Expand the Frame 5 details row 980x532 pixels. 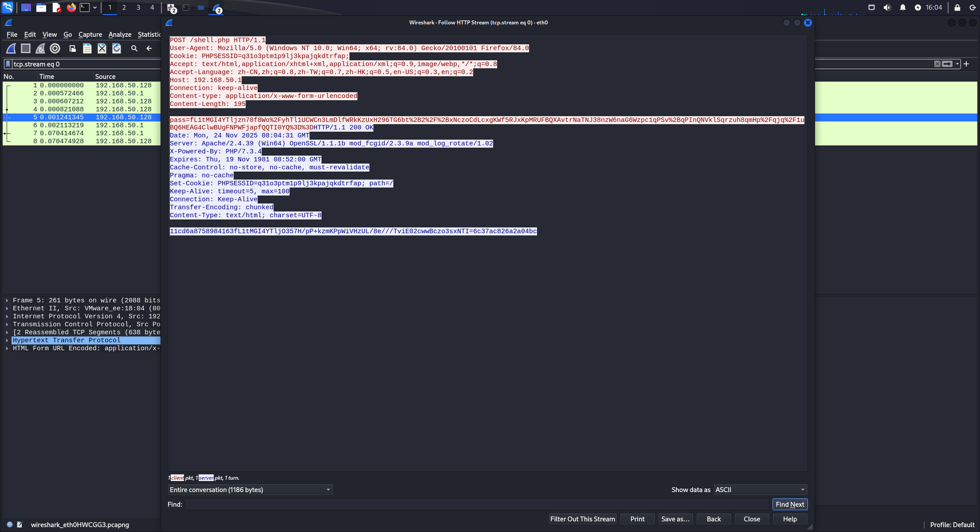[x=7, y=301]
